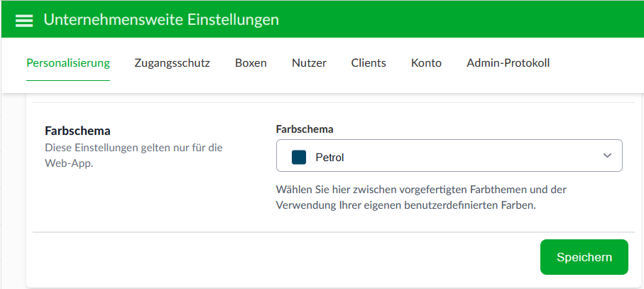Click the Unternehmensweite Einstellungen header title
The width and height of the screenshot is (644, 289).
point(161,20)
